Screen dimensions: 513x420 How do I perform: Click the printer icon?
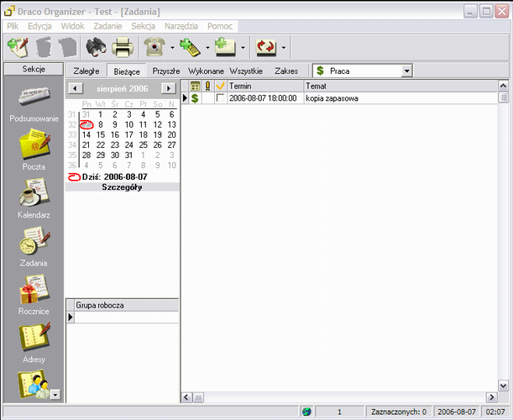click(123, 48)
